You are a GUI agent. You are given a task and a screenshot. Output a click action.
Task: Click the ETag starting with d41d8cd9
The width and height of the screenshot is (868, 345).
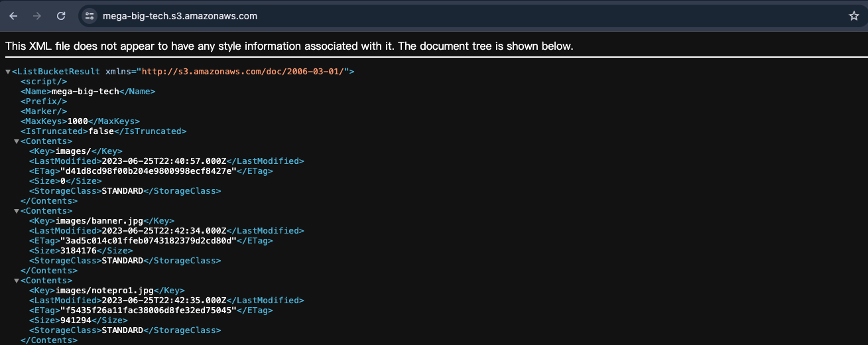coord(148,171)
